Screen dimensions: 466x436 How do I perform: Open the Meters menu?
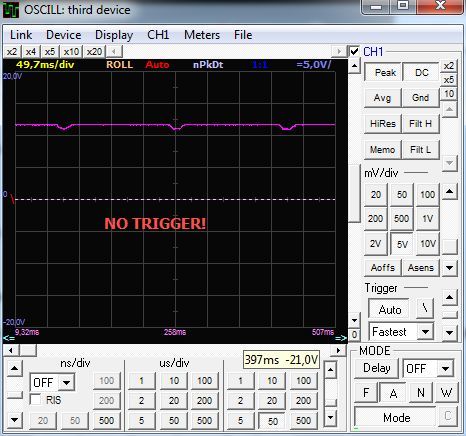pyautogui.click(x=202, y=35)
